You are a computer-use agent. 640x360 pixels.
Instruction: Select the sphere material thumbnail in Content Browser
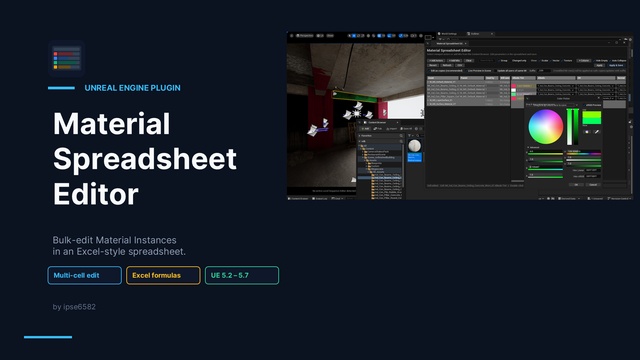click(x=414, y=146)
